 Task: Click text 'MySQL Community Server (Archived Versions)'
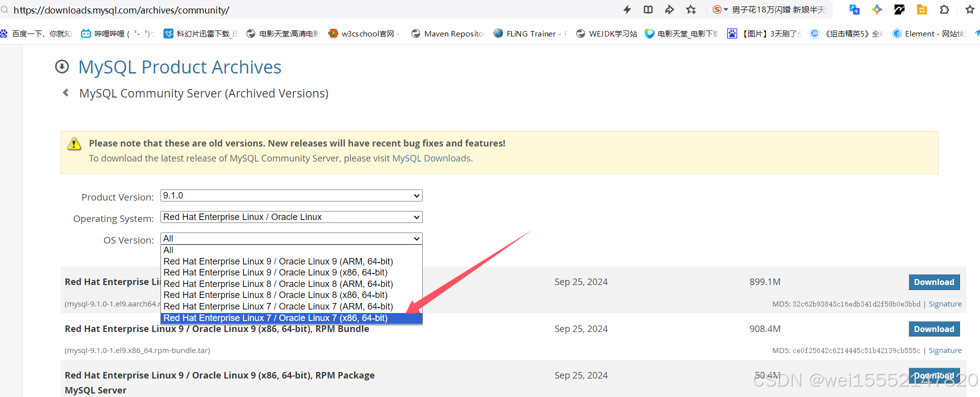pyautogui.click(x=204, y=93)
